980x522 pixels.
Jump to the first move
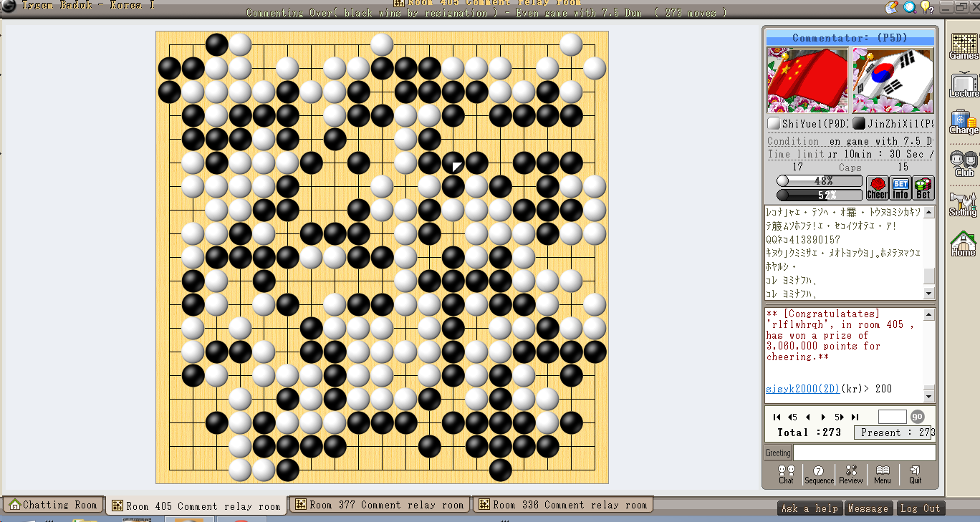(777, 417)
